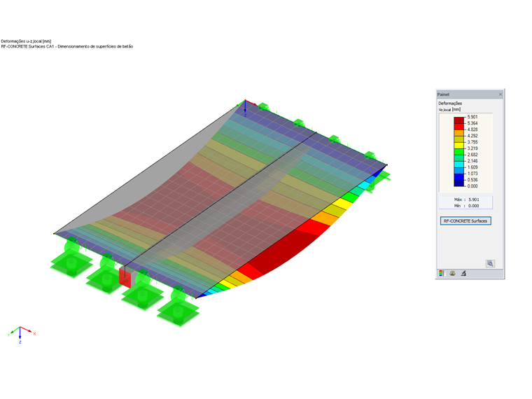532x399 pixels.
Task: Click the Mín 0.000 value
Action: pos(474,206)
